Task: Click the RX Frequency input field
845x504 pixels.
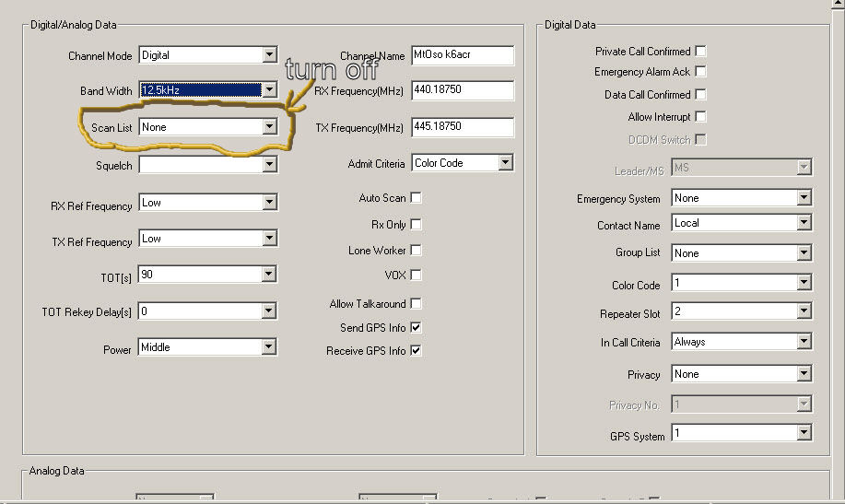Action: 463,90
